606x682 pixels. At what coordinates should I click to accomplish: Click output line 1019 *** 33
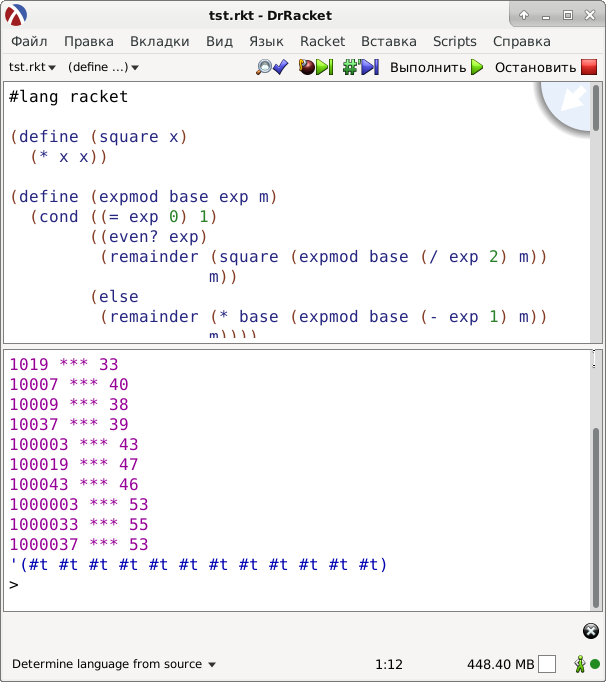point(64,364)
